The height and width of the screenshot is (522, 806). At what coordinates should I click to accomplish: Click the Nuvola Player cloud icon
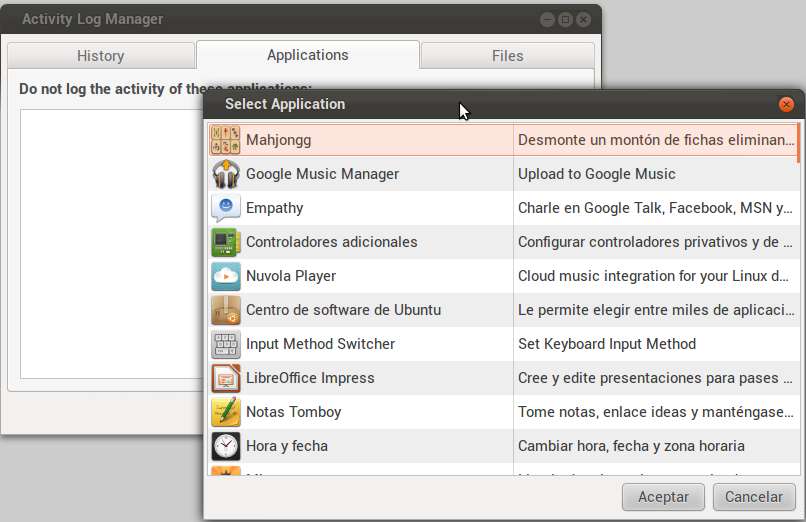pyautogui.click(x=225, y=276)
